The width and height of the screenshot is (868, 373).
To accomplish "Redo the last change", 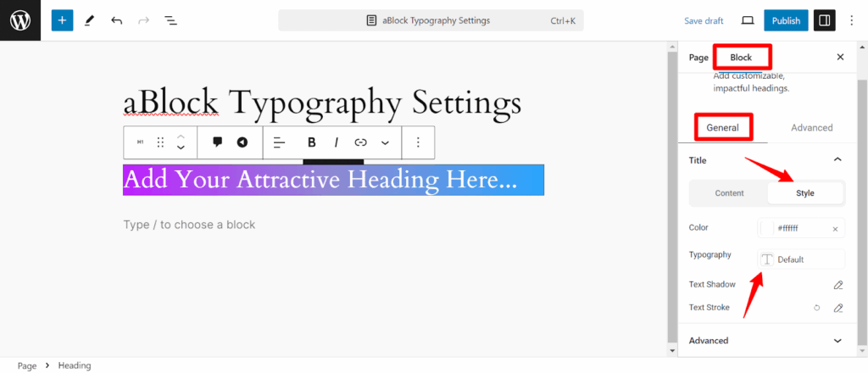I will 143,20.
